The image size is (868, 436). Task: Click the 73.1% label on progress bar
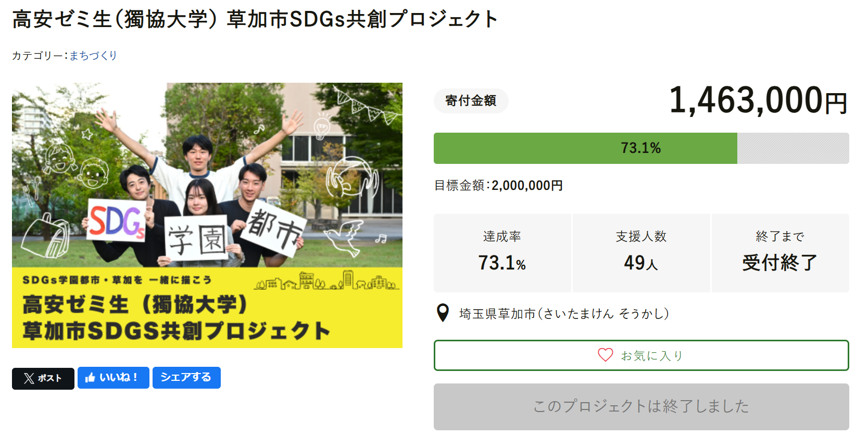[640, 148]
